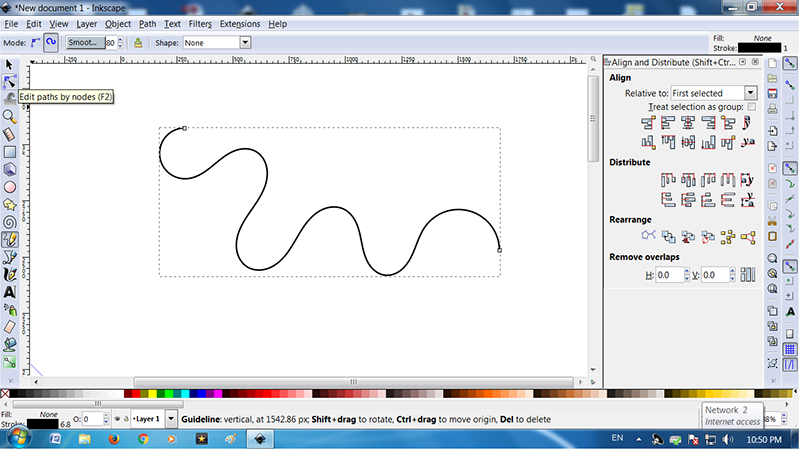Click the Print document icon
Image resolution: width=800 pixels, height=451 pixels.
[x=772, y=109]
